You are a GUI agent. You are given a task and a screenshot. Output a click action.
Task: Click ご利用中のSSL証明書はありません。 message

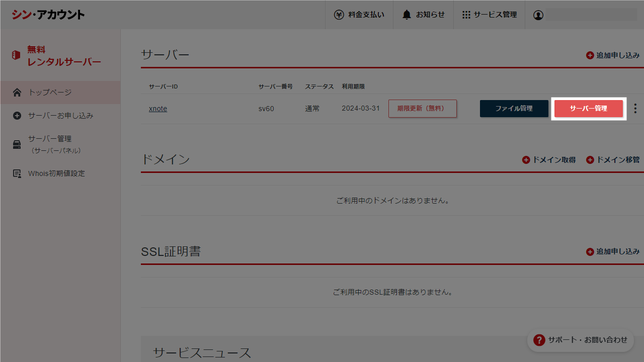tap(392, 292)
